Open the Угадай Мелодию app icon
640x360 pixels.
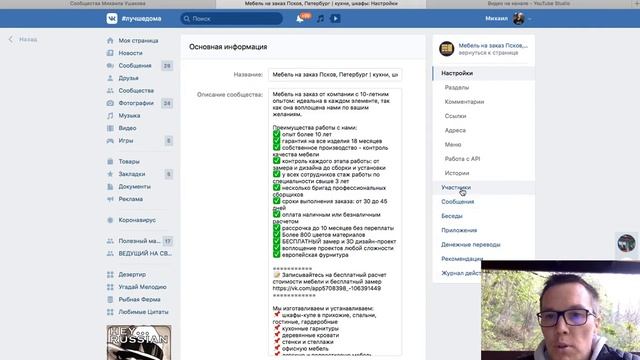point(110,287)
